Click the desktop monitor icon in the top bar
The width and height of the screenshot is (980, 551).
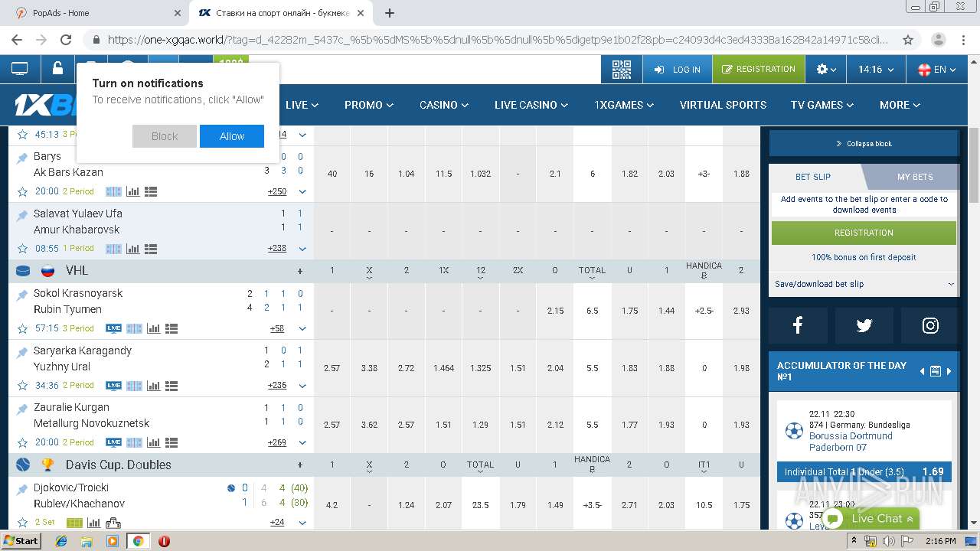click(20, 69)
